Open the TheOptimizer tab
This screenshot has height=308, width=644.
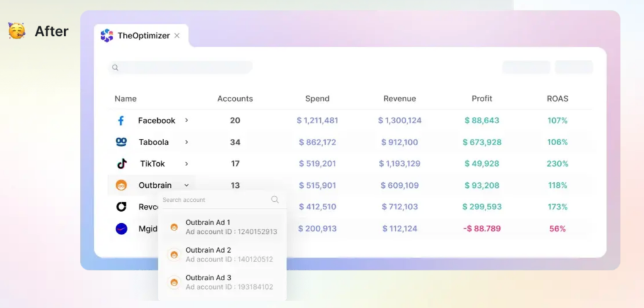click(141, 36)
